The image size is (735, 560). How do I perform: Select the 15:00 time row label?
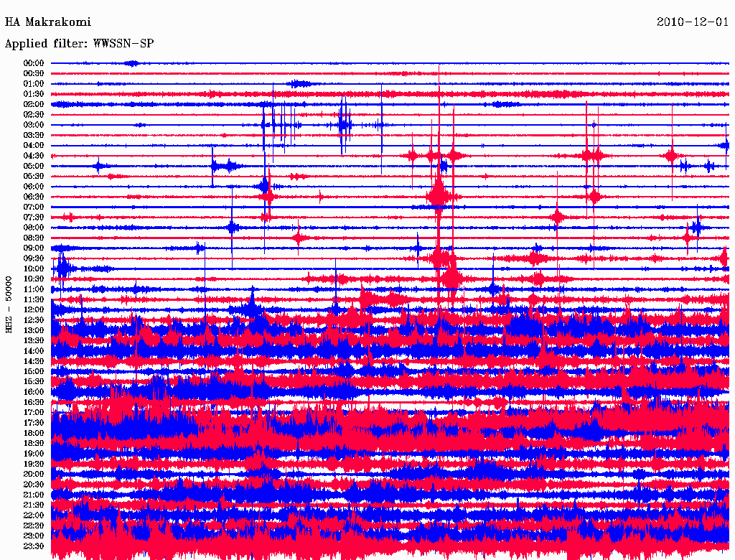coord(34,371)
